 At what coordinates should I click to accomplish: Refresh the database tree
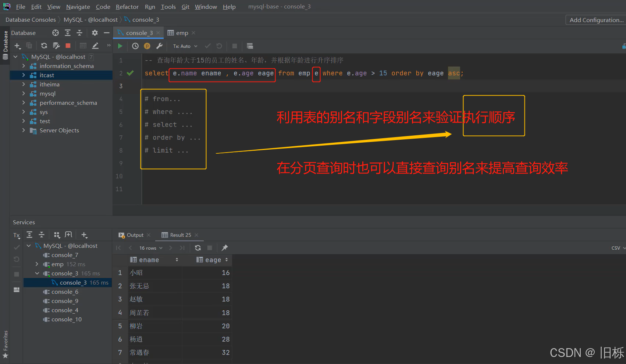point(44,46)
